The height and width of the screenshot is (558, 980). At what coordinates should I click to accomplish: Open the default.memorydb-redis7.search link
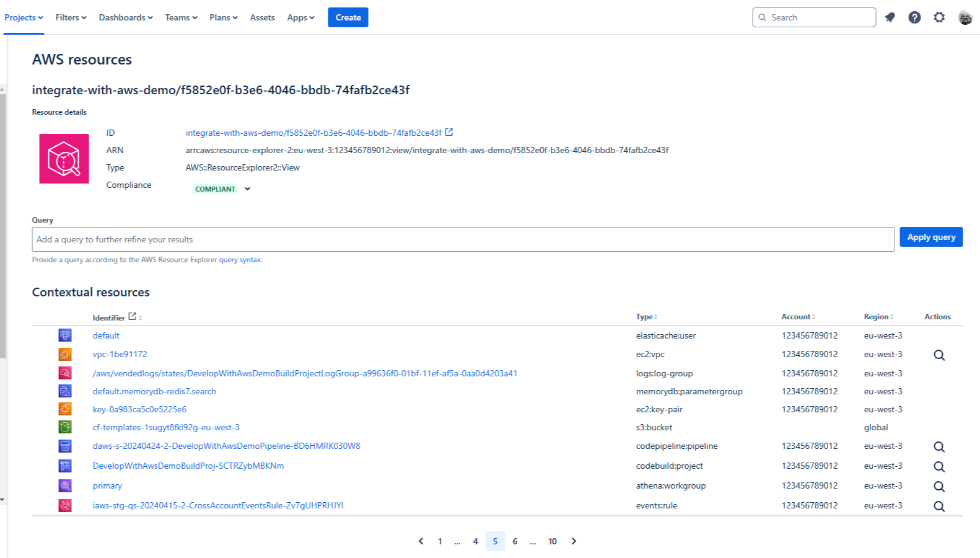[x=154, y=391]
